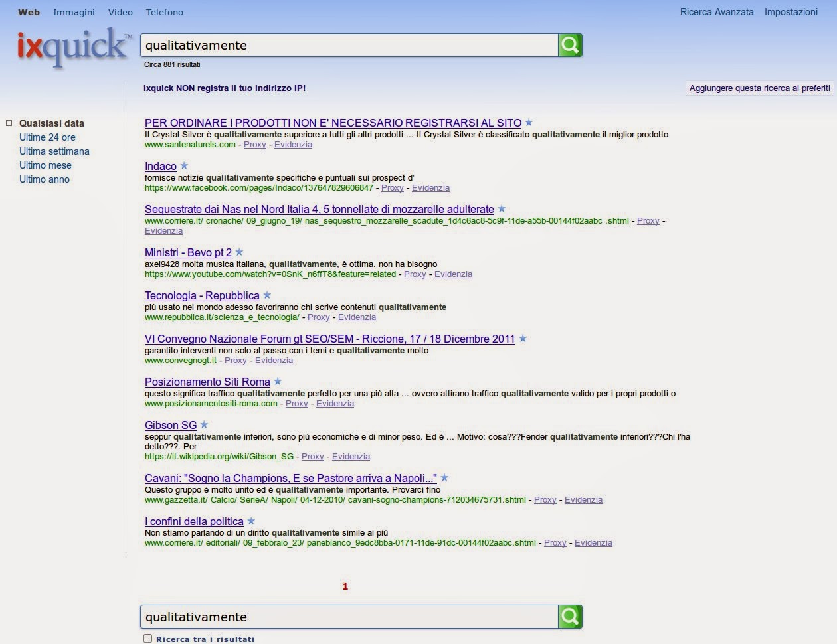This screenshot has width=837, height=644.
Task: Click Proxy link for youtube.com result
Action: click(x=415, y=274)
